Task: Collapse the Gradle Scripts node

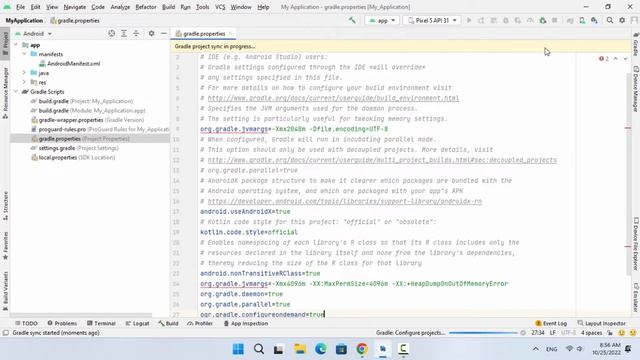Action: 16,91
